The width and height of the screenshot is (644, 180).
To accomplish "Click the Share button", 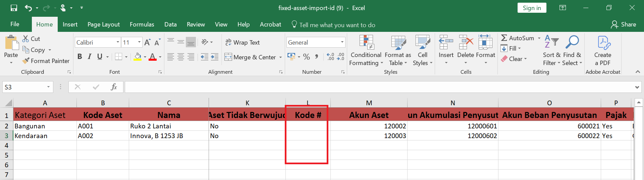I will coord(624,24).
